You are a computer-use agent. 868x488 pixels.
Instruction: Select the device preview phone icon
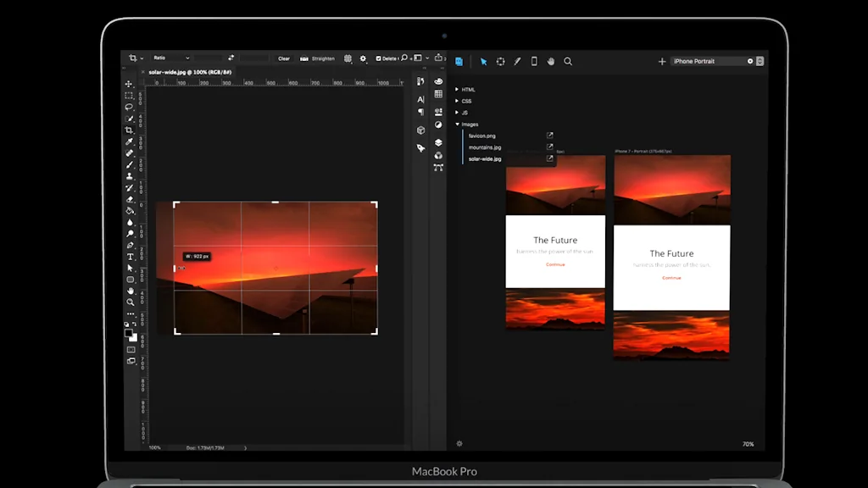[x=534, y=61]
